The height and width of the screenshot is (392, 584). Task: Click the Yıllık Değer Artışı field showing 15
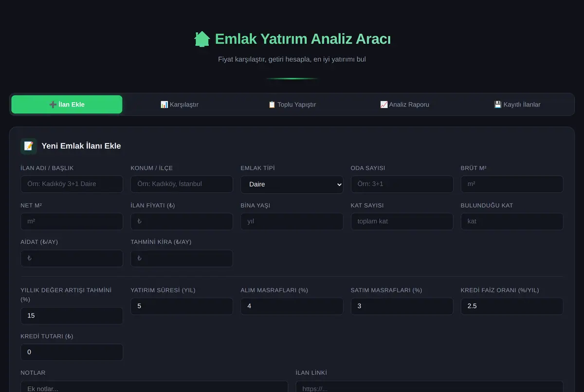tap(72, 316)
